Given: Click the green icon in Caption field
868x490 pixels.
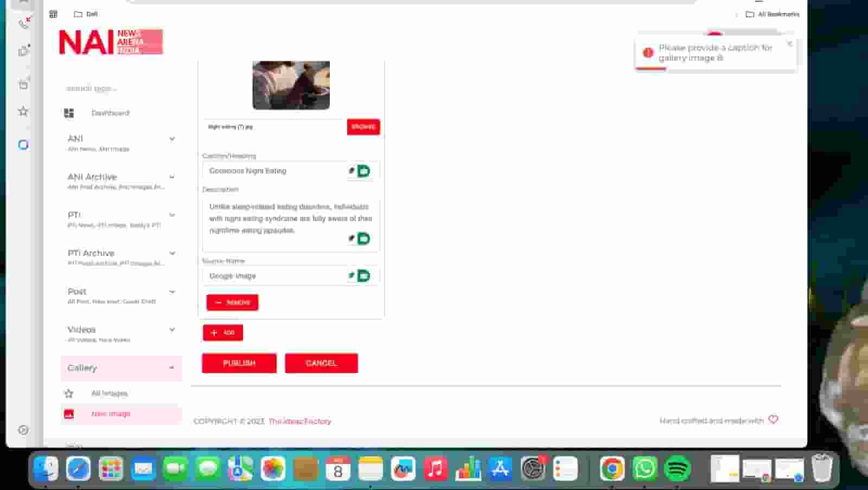Looking at the screenshot, I should coord(363,171).
